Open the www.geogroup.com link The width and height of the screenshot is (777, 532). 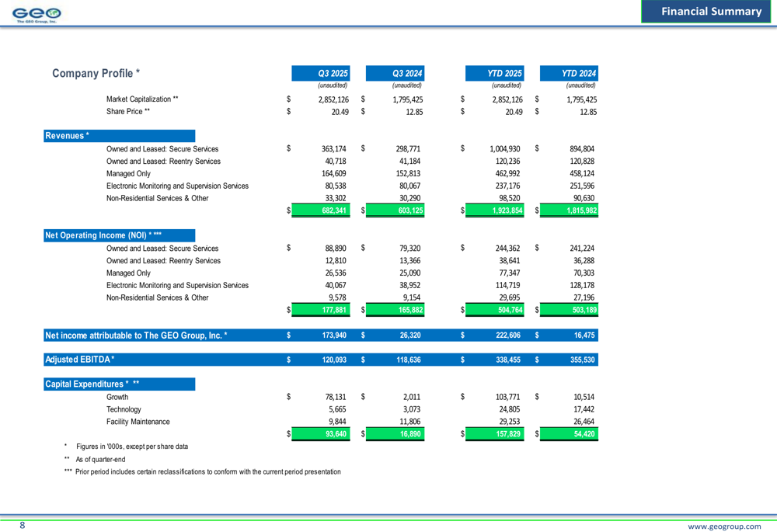[725, 526]
